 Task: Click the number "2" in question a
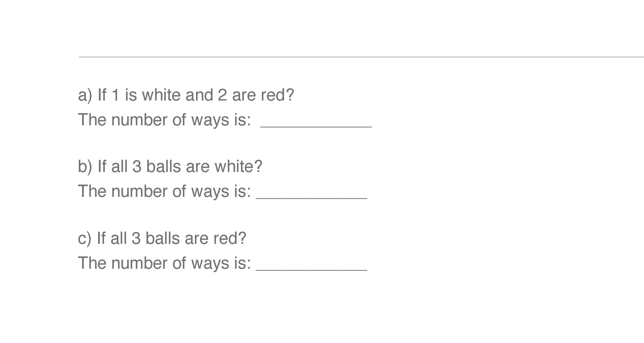click(x=222, y=95)
